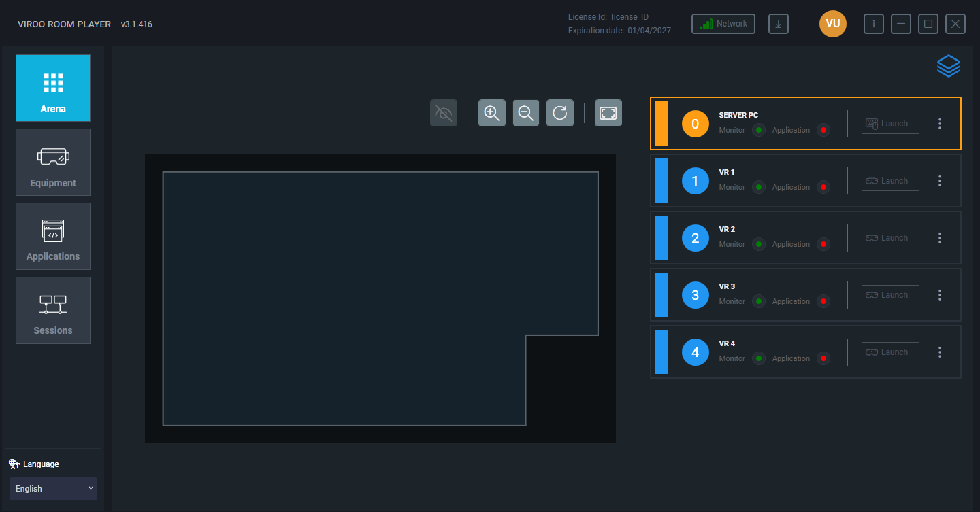The width and height of the screenshot is (980, 512).
Task: Click the VIROO ROOM PLAYER title text
Action: [x=64, y=24]
